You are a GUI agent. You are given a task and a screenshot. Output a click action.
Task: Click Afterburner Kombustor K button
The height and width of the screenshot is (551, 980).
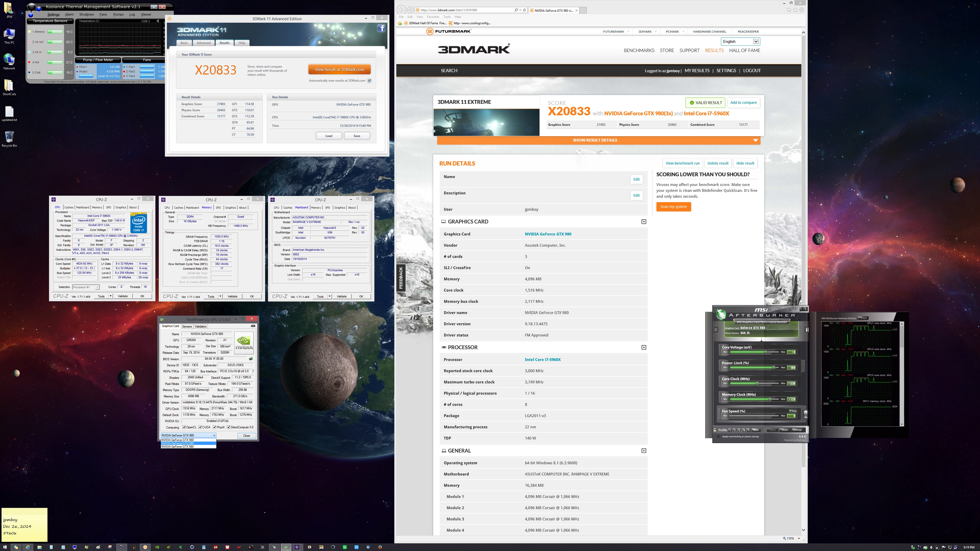pos(716,329)
